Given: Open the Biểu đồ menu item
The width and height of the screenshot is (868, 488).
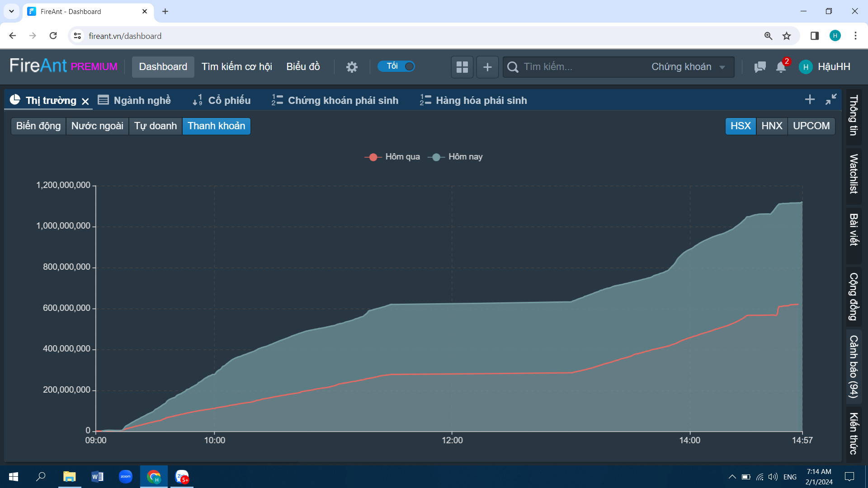Looking at the screenshot, I should point(303,67).
